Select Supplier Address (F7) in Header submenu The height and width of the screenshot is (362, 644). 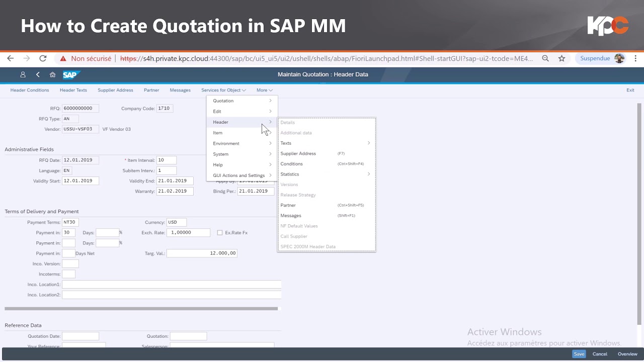(x=326, y=153)
